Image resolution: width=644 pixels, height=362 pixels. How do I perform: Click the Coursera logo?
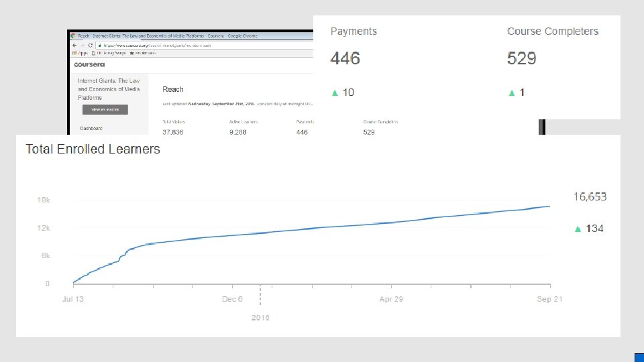(x=89, y=64)
